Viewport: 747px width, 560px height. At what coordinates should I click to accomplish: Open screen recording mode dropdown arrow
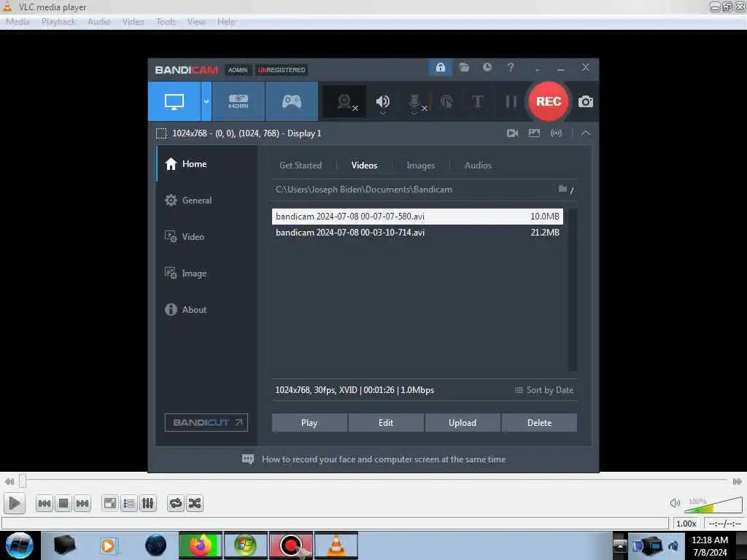pyautogui.click(x=206, y=101)
